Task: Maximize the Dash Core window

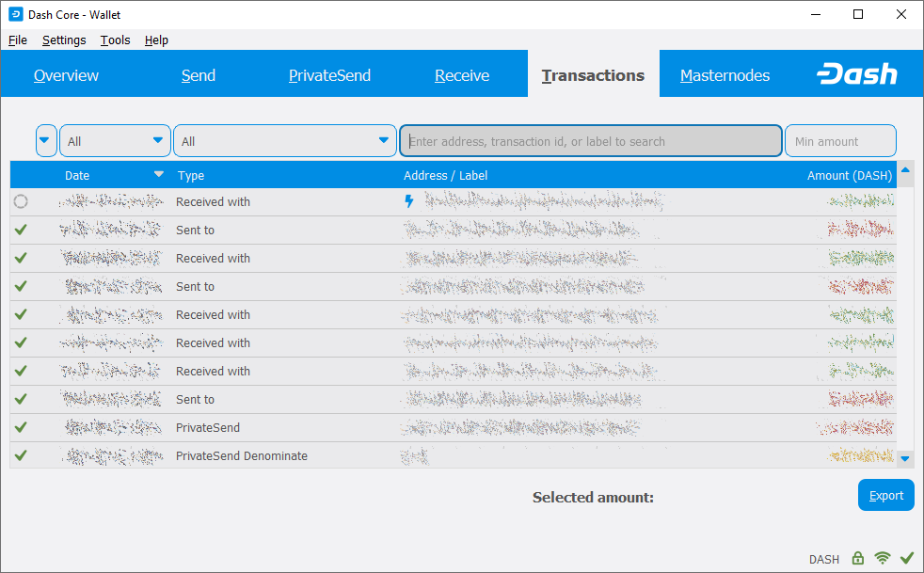Action: pyautogui.click(x=858, y=14)
